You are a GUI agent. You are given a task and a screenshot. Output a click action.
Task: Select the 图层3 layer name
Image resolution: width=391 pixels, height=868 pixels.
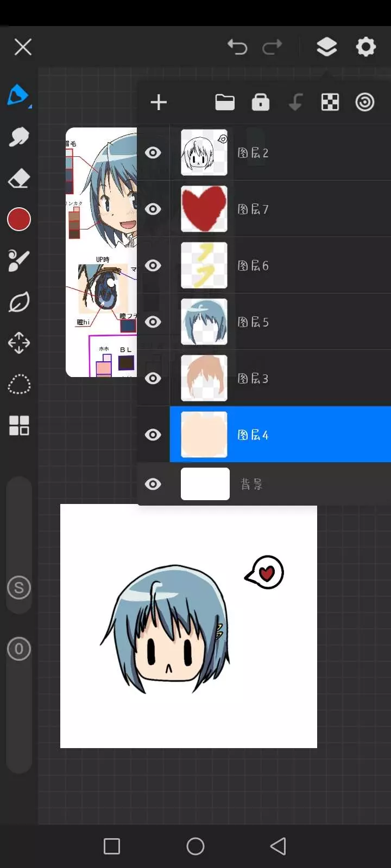coord(253,379)
